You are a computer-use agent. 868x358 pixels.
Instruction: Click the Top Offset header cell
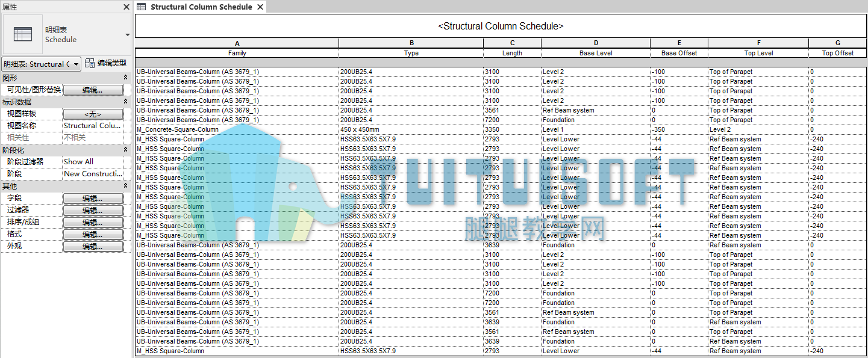pos(838,53)
